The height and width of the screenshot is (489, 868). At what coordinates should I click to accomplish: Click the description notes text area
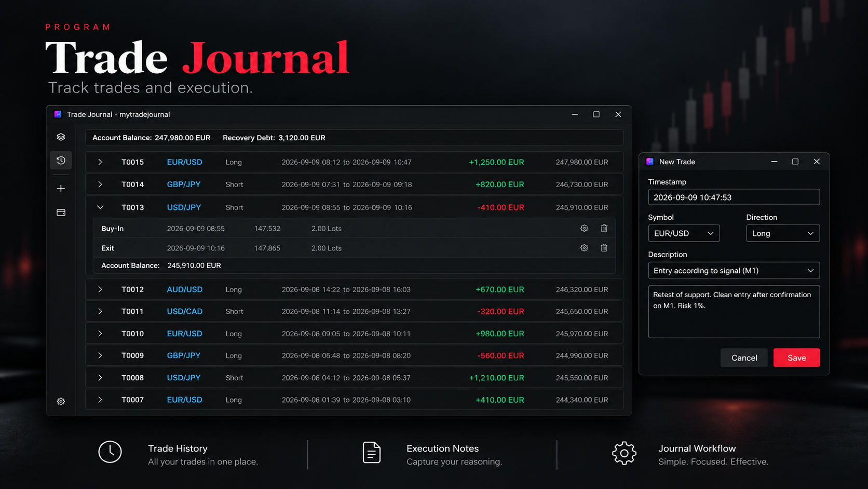[x=734, y=312]
